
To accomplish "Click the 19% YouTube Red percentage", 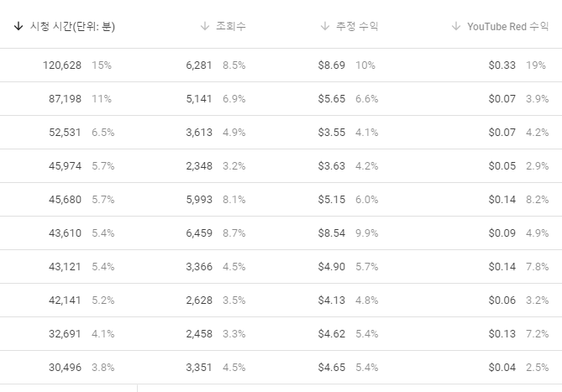I will pyautogui.click(x=536, y=65).
